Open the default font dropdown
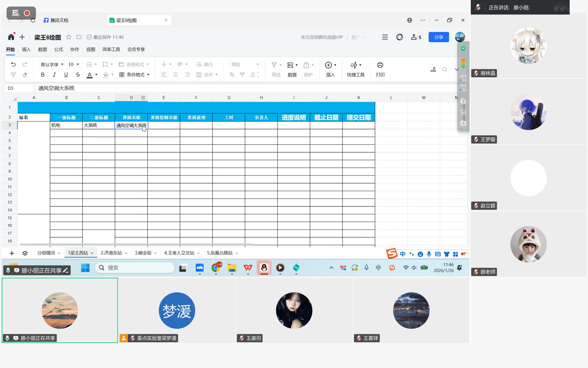The height and width of the screenshot is (368, 588). [52, 64]
